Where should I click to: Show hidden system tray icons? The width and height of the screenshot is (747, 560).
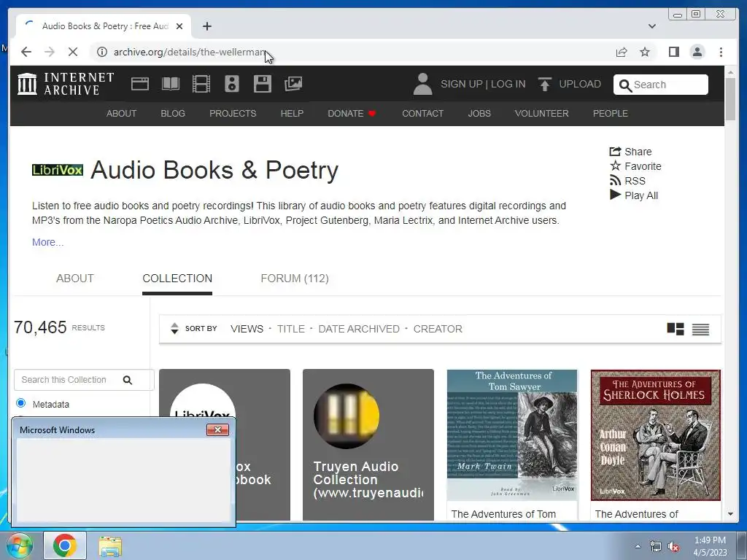click(638, 546)
